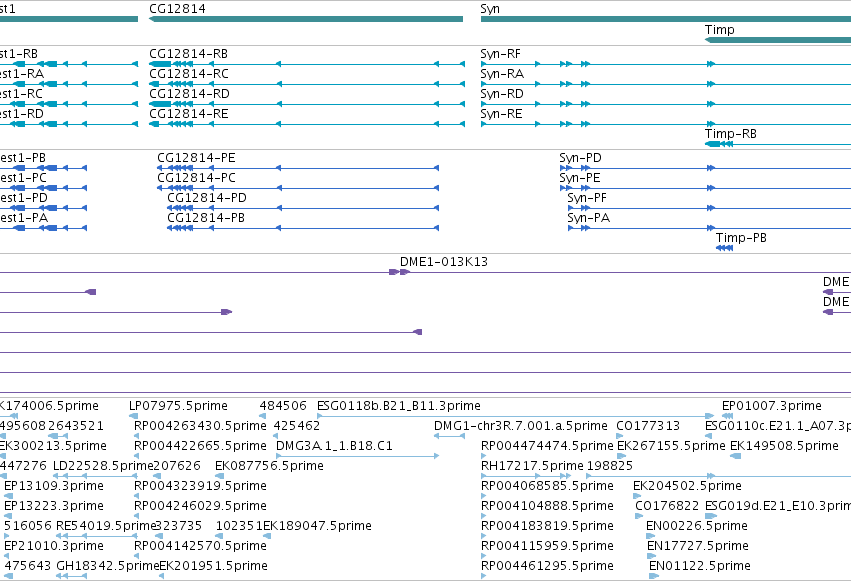
Task: Click the CG12814-RE transcript label
Action: pos(189,114)
